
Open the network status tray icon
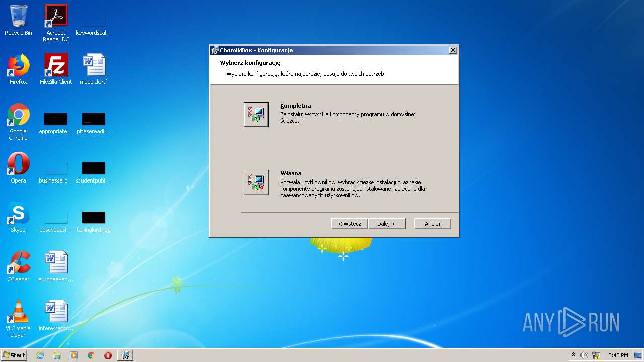point(596,355)
